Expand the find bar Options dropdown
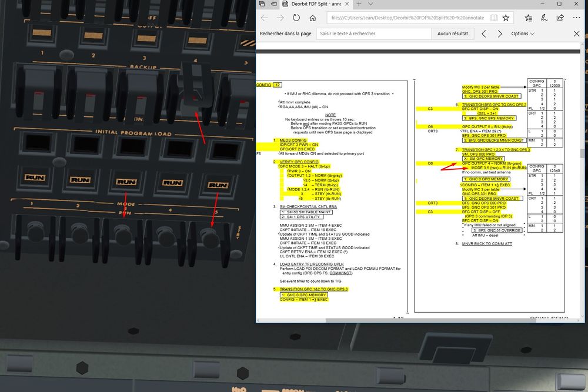 coord(522,33)
